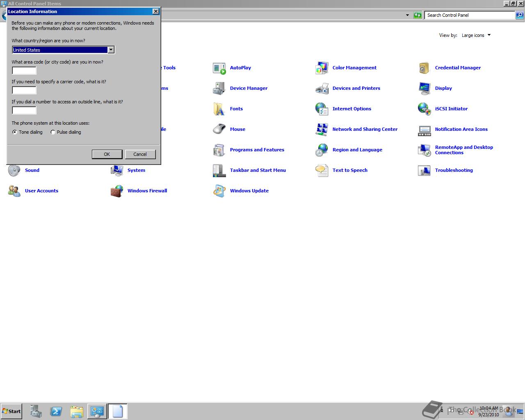This screenshot has width=525, height=420.
Task: Open Region and Language settings
Action: [348, 150]
